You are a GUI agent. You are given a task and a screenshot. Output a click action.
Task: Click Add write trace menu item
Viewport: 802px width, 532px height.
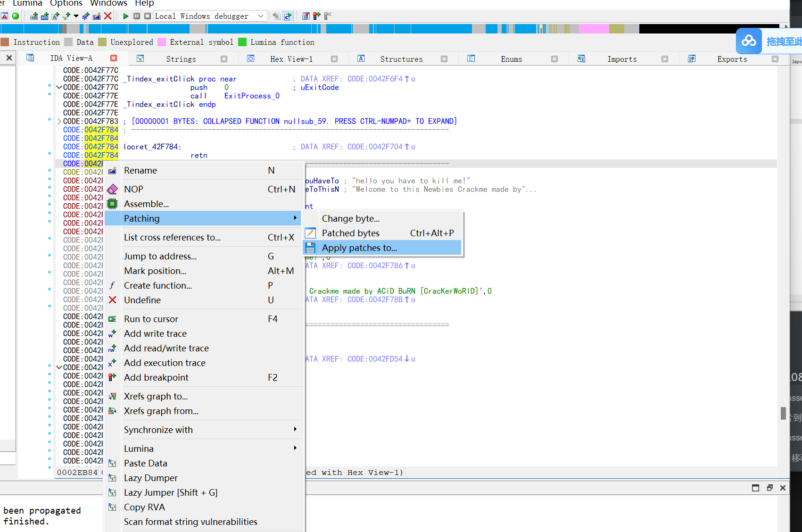point(204,333)
